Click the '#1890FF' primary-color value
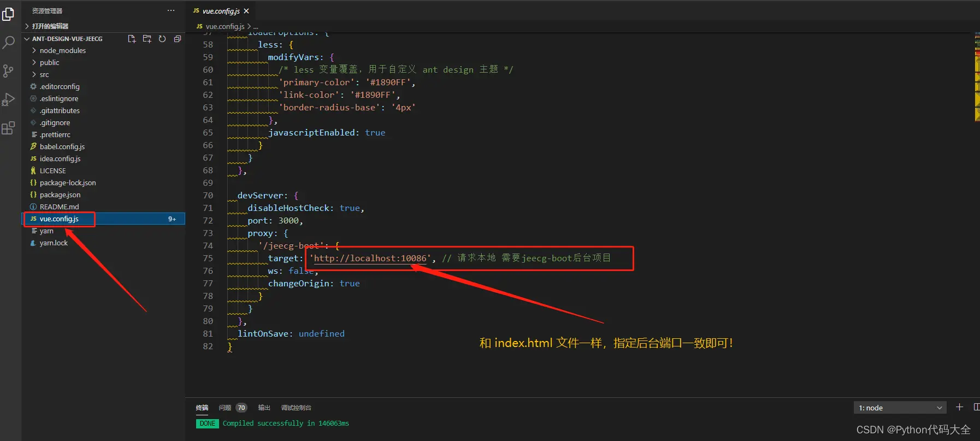The width and height of the screenshot is (980, 441). pos(388,83)
